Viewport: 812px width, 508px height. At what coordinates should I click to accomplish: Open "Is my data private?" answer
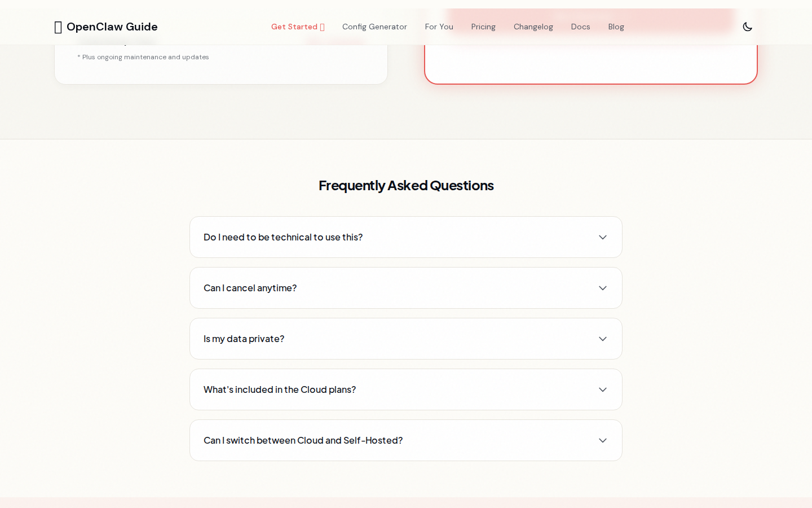244,339
